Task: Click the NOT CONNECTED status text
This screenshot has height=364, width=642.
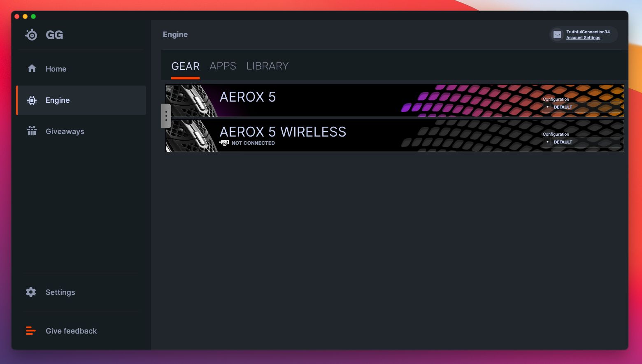Action: (253, 143)
